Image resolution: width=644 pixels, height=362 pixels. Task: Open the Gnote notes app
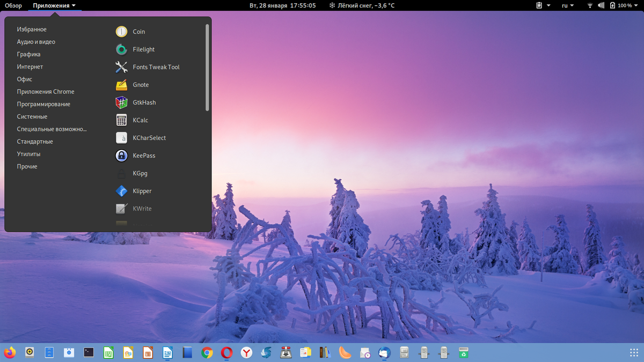tap(122, 85)
